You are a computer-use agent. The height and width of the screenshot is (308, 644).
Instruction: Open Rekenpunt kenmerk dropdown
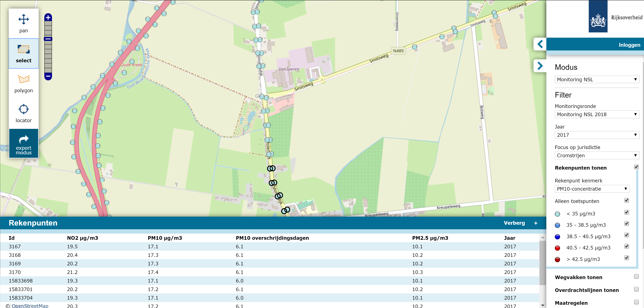click(592, 189)
